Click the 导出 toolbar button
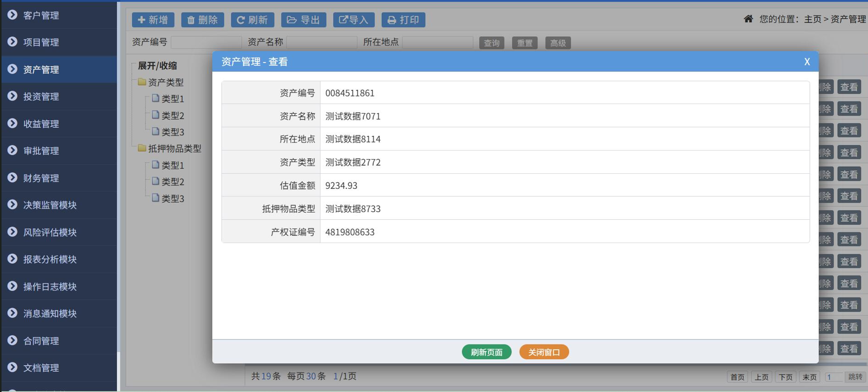Screen dimensions: 868x392 pos(303,20)
